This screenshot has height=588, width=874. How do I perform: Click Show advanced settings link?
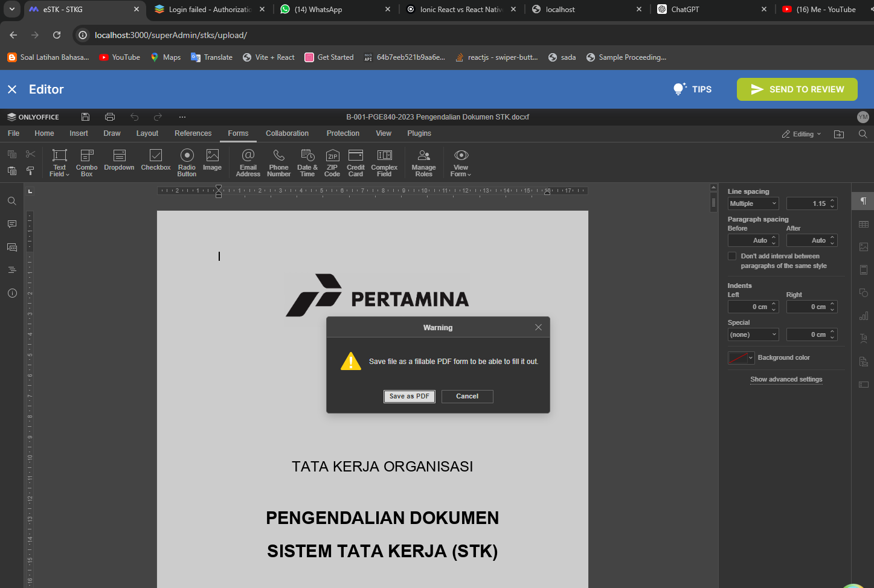tap(786, 379)
